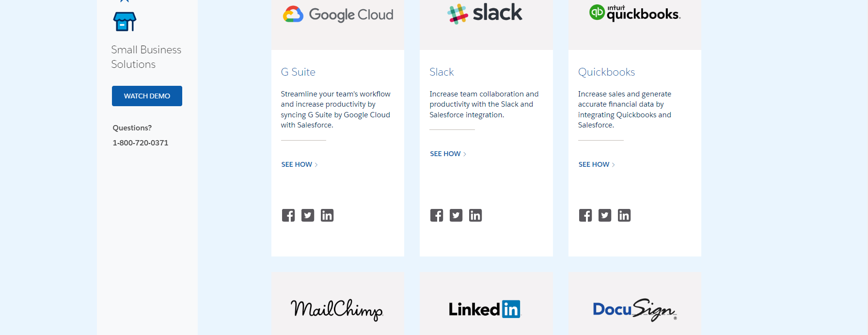Select the DocuSign logo card
This screenshot has height=335, width=868.
(634, 309)
